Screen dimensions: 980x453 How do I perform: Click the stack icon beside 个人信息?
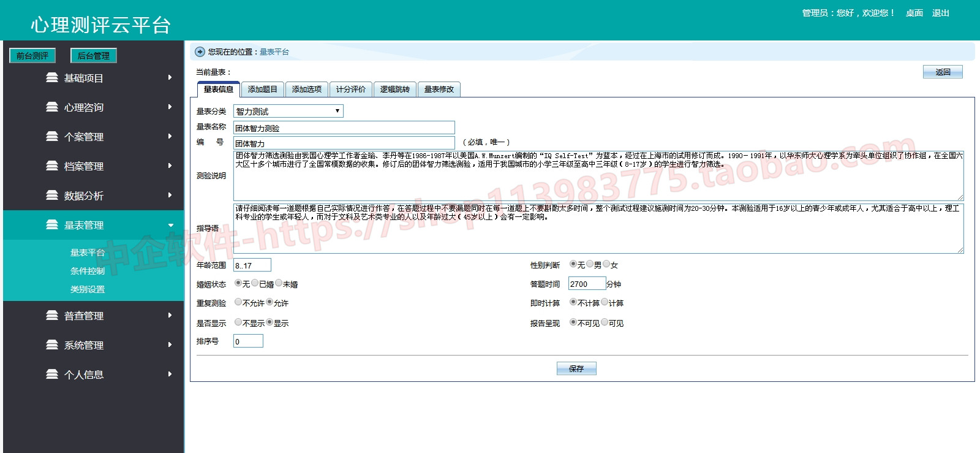[x=52, y=375]
